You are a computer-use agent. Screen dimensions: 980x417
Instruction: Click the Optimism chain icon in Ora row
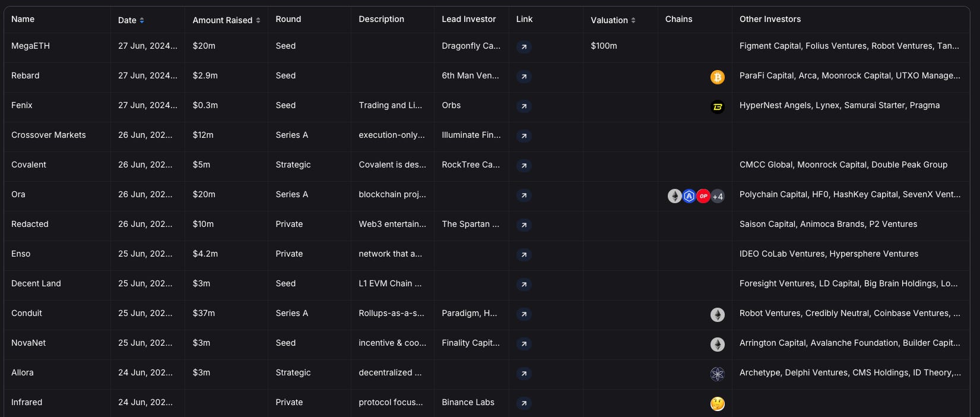703,196
